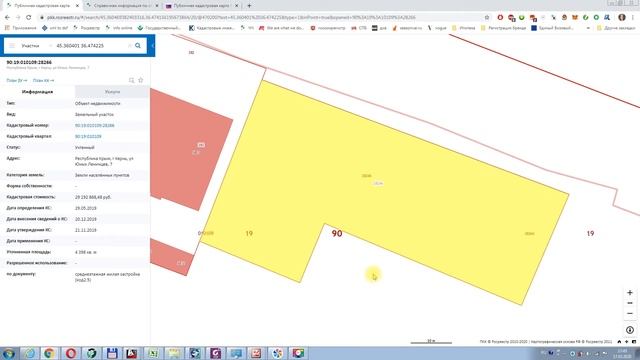The width and height of the screenshot is (640, 360).
Task: Click the parcel title 90:19:010109:28266 heading
Action: click(x=29, y=62)
